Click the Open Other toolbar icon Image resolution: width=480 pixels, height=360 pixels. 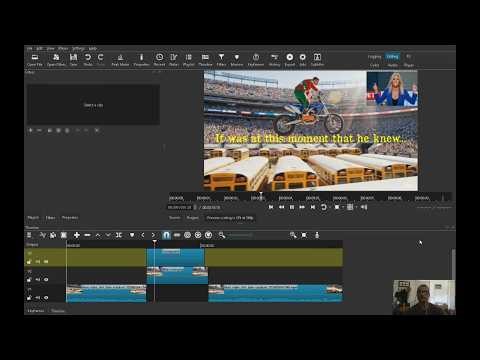tap(56, 60)
